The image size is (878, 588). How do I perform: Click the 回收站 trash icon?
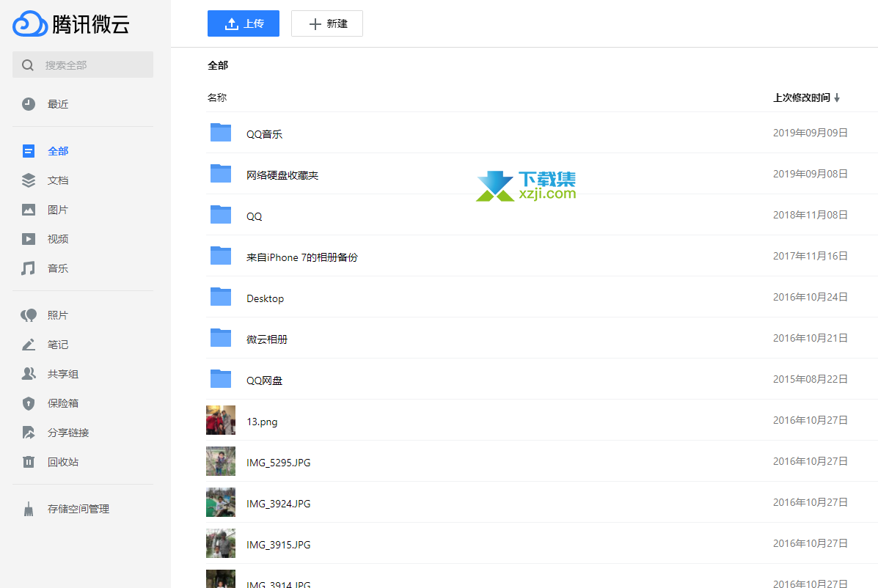pyautogui.click(x=29, y=462)
